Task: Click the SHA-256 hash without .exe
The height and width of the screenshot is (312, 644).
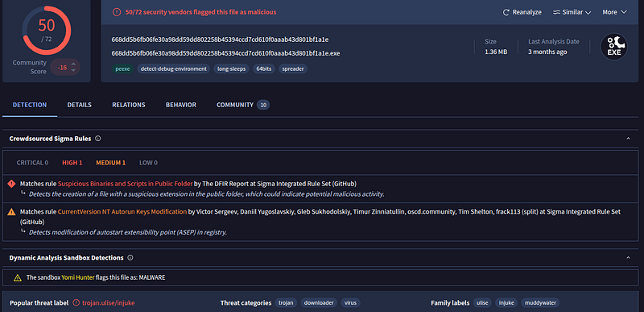Action: coord(220,40)
